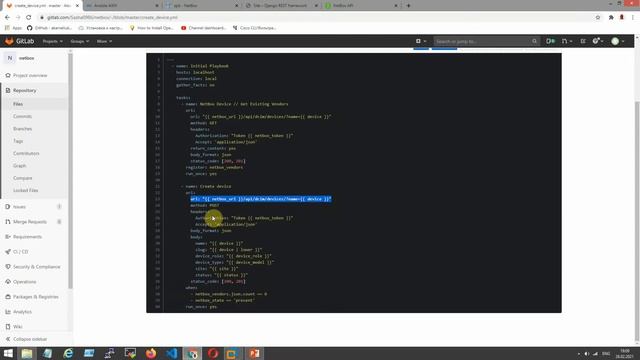Open the netbox project avatar link
The height and width of the screenshot is (360, 640).
pyautogui.click(x=10, y=58)
